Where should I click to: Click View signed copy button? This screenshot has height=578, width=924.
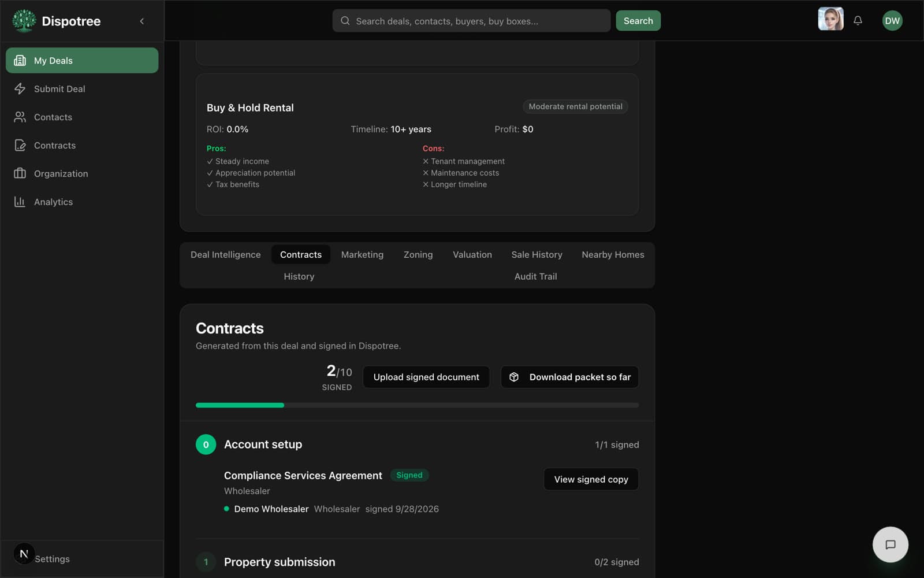pyautogui.click(x=591, y=479)
